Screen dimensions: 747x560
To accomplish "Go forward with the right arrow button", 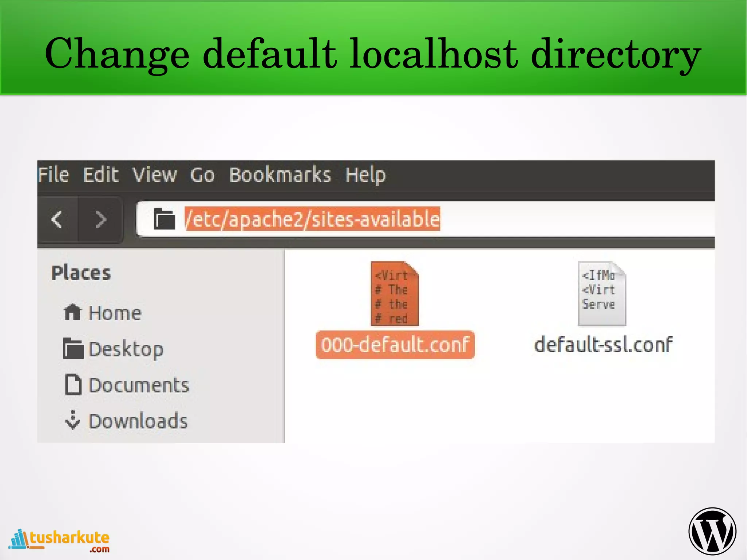I will (100, 219).
